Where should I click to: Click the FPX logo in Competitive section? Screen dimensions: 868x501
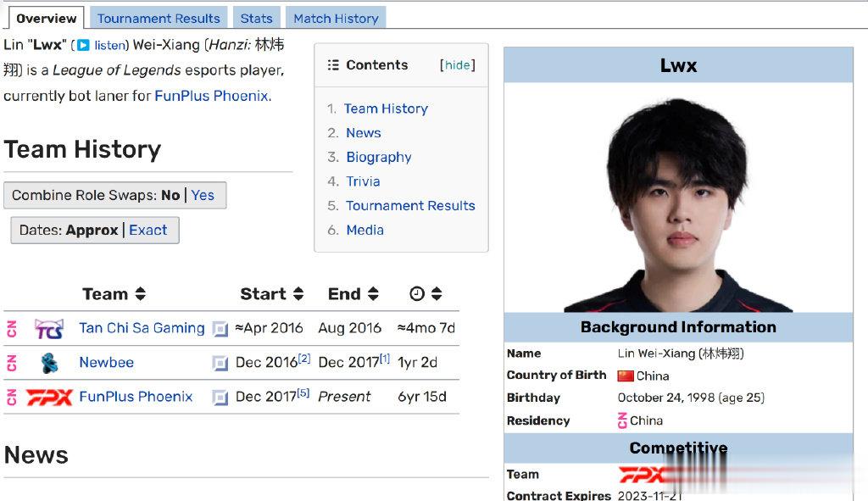tap(643, 475)
